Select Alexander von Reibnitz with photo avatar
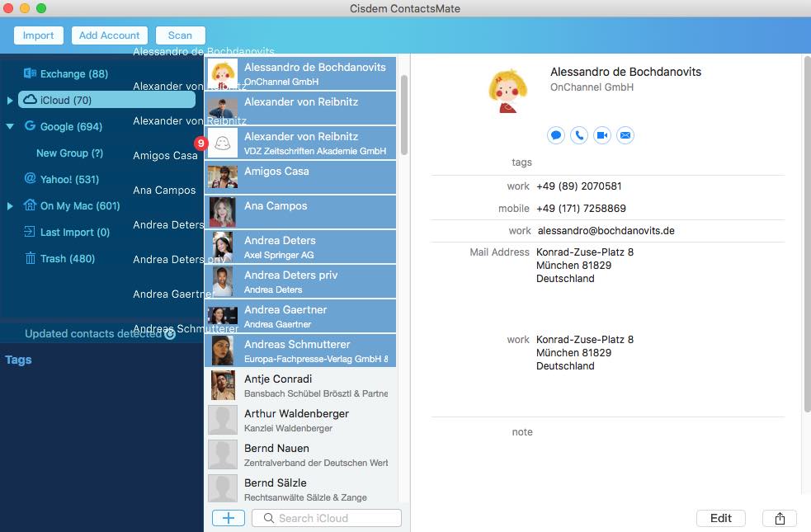Image resolution: width=811 pixels, height=532 pixels. click(300, 108)
